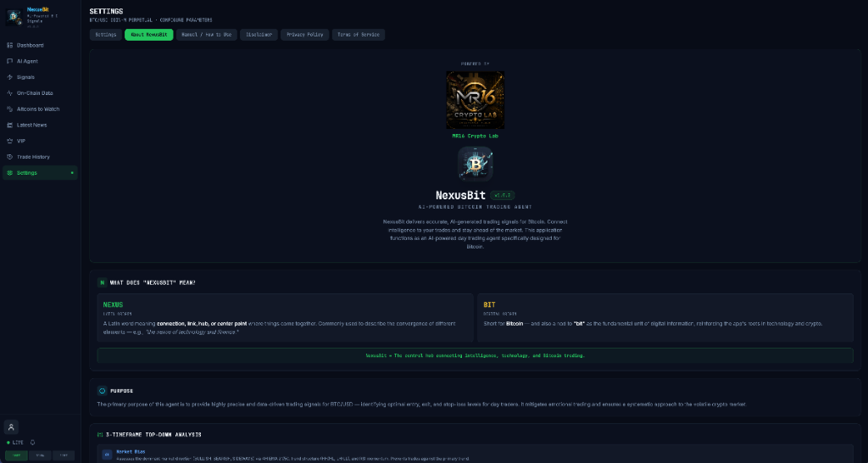Open the Manual / How to Use tab
This screenshot has height=463, width=868.
(207, 35)
